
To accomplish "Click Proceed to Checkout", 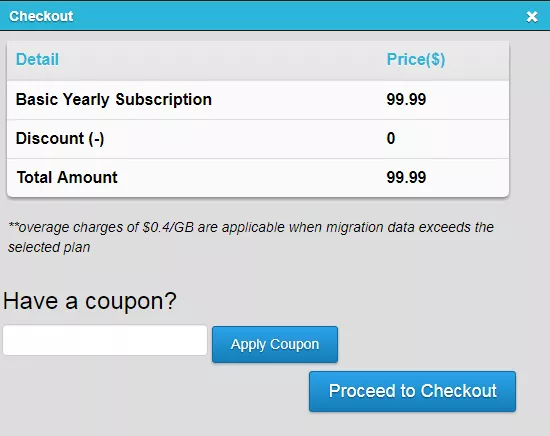I will 412,391.
